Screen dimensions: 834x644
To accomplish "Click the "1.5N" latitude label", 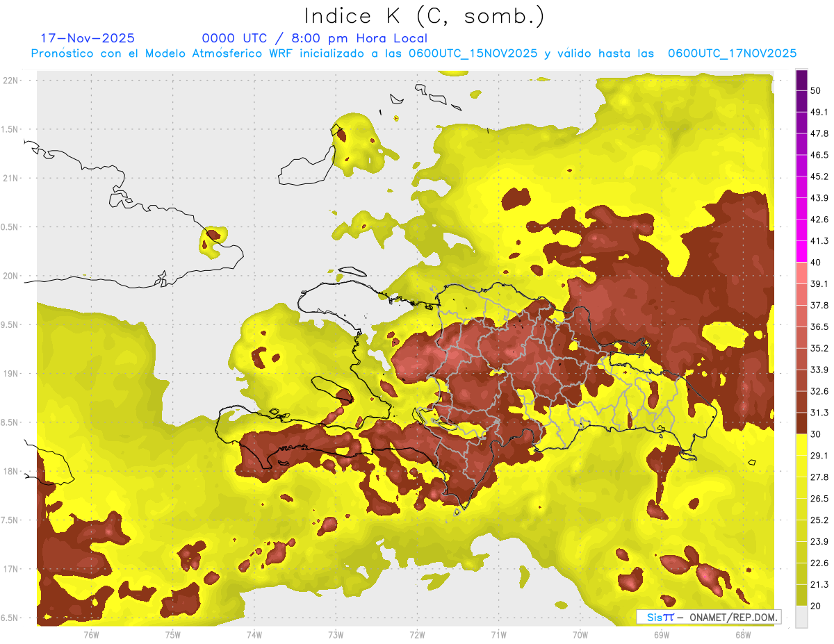I will click(10, 129).
